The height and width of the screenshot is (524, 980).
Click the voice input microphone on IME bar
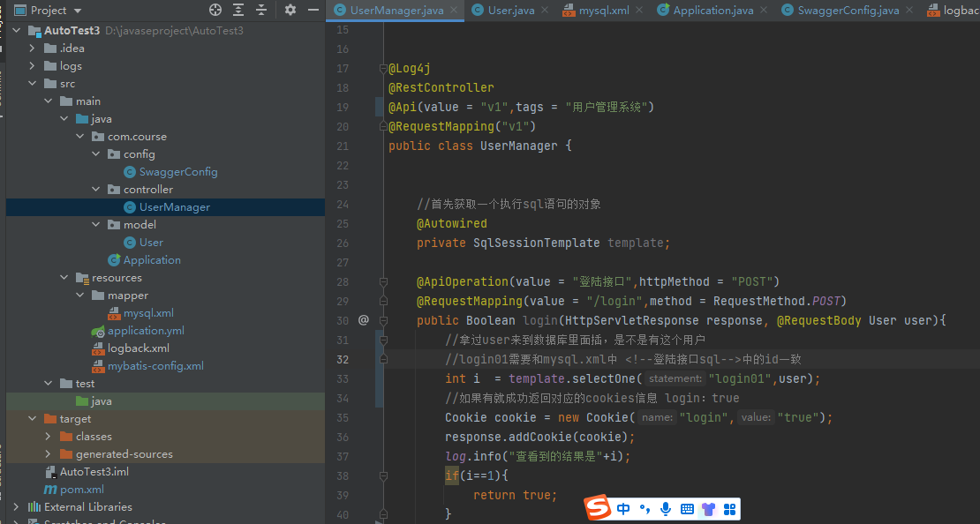666,509
